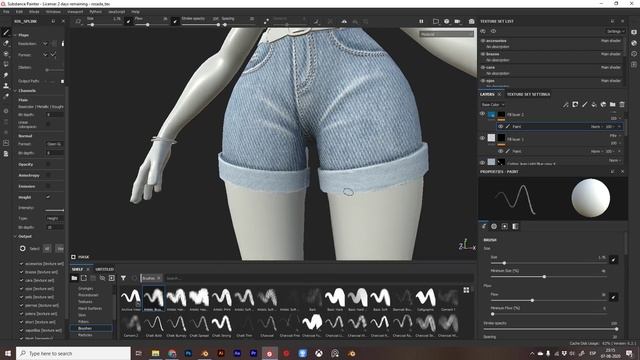Click the trash icon to delete layer
Screen dimensions: 640x360
[x=622, y=105]
